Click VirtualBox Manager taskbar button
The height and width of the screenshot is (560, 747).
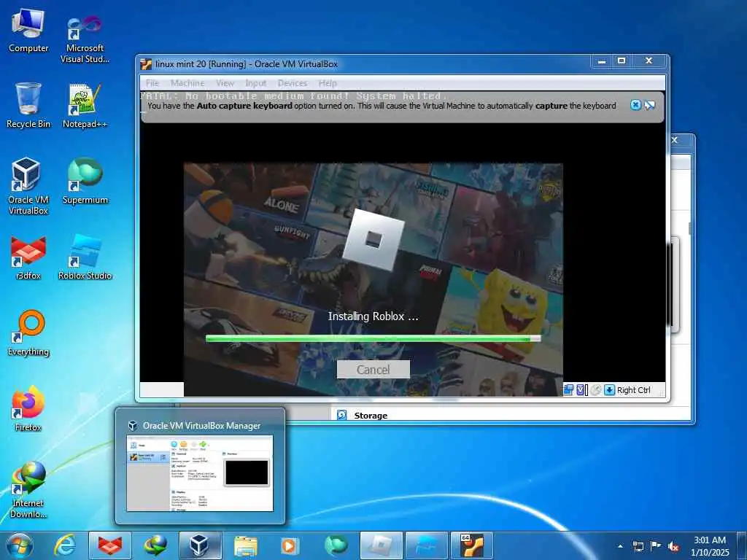click(x=200, y=545)
